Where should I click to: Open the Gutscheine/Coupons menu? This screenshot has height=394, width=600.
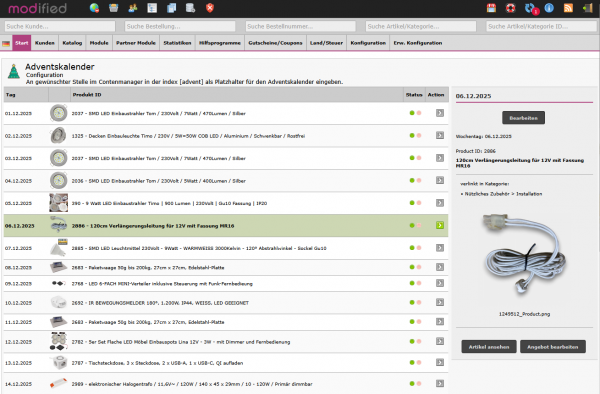[275, 43]
